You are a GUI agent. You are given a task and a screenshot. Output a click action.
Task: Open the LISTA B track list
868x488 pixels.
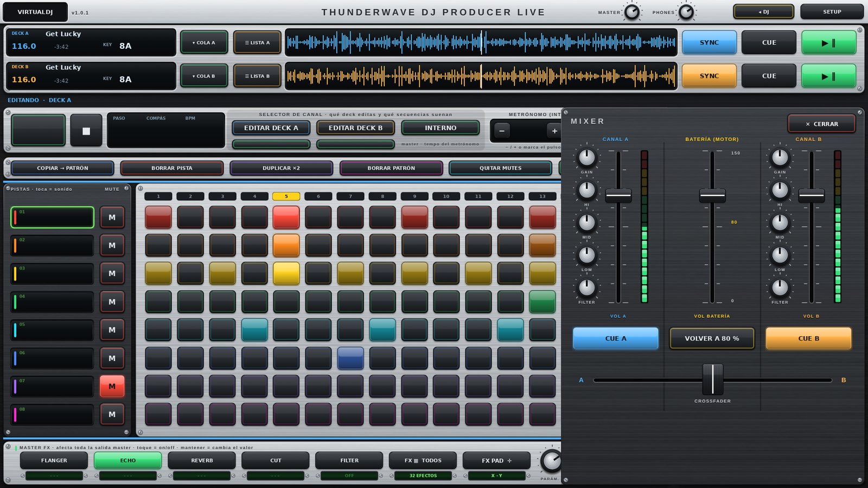pyautogui.click(x=257, y=76)
